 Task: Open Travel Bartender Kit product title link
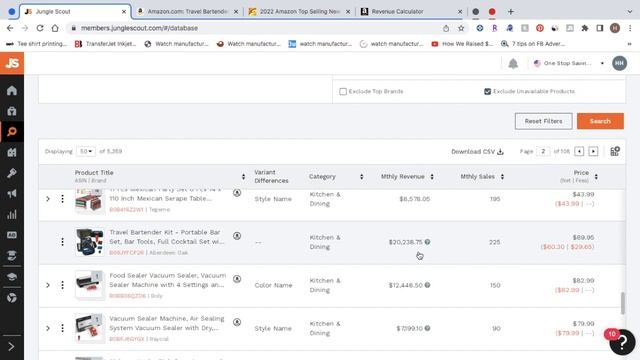167,237
